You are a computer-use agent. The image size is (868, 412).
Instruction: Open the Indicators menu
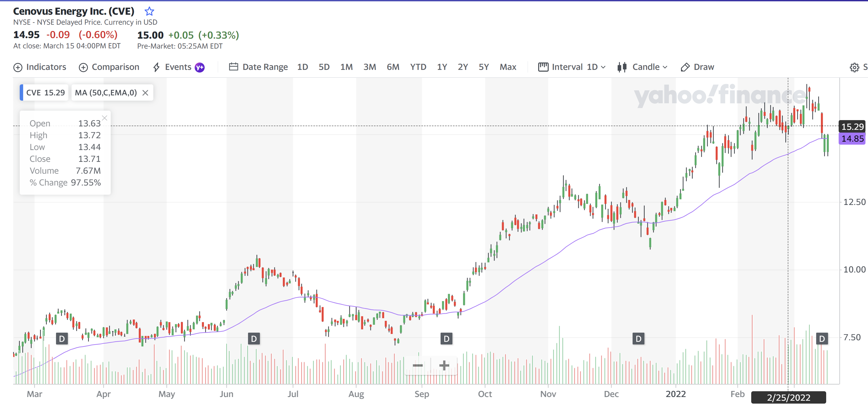pyautogui.click(x=40, y=67)
